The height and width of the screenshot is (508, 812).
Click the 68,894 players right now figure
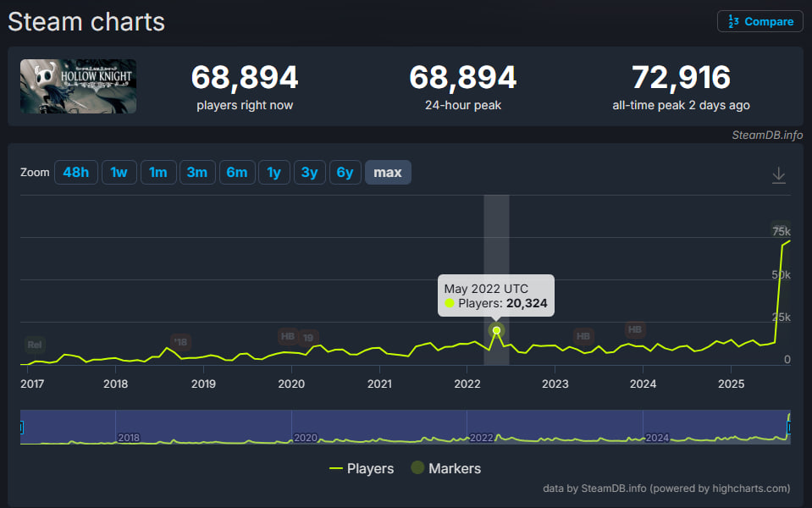pos(245,77)
